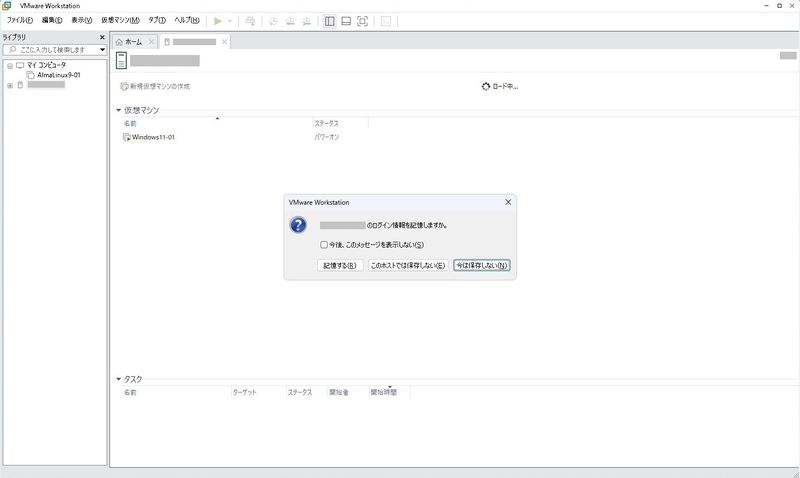Image resolution: width=800 pixels, height=478 pixels.
Task: Close the VMware Workstation dialog
Action: click(508, 202)
